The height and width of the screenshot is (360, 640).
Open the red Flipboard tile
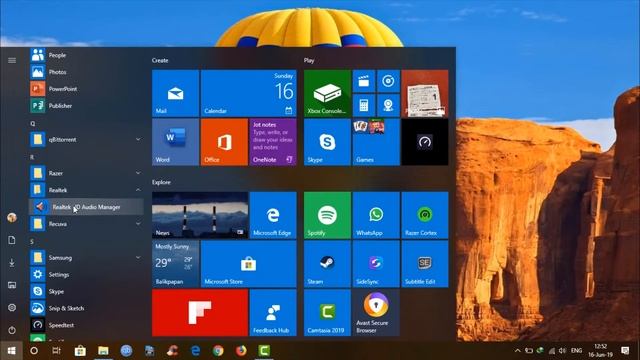(200, 313)
